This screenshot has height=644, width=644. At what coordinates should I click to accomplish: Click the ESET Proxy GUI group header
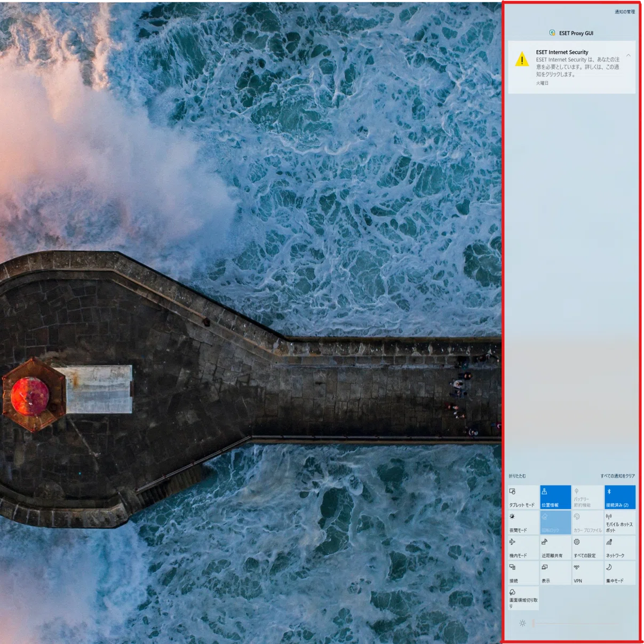coord(571,33)
